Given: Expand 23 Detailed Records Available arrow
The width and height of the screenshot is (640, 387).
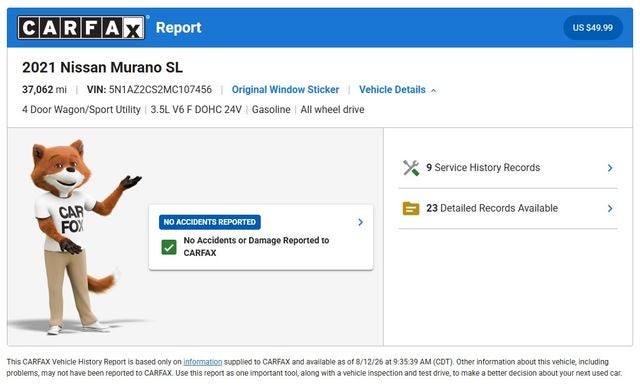Looking at the screenshot, I should coord(610,209).
